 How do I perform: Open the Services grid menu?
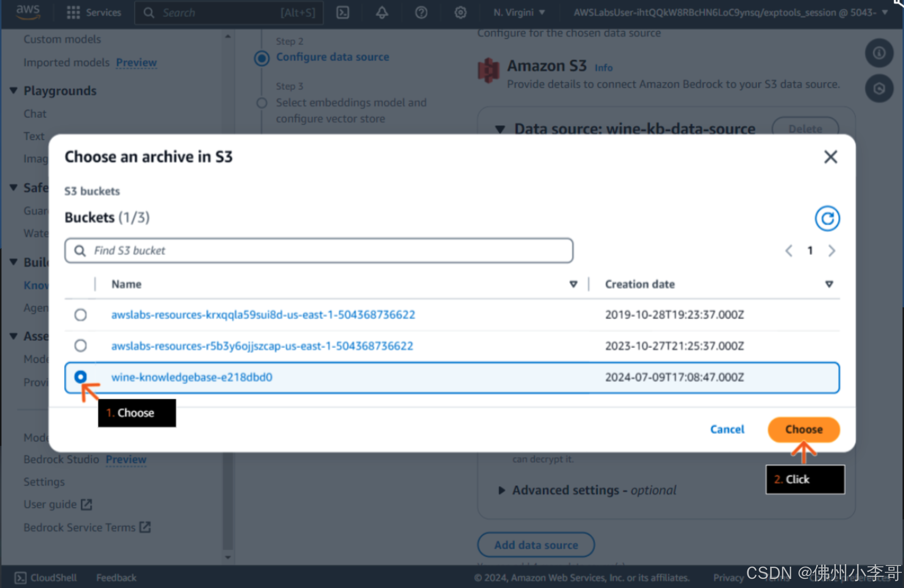coord(94,13)
